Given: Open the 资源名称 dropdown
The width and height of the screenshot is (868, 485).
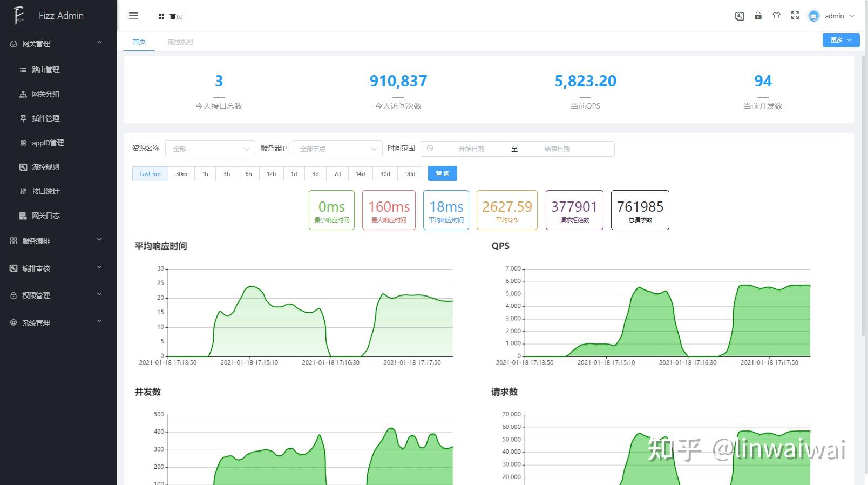Looking at the screenshot, I should pyautogui.click(x=210, y=149).
